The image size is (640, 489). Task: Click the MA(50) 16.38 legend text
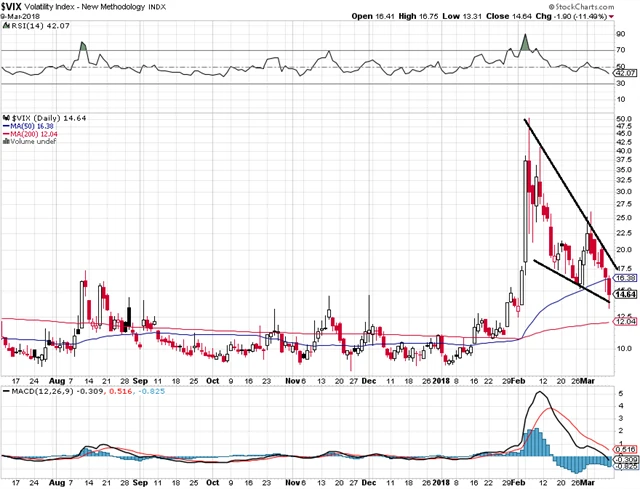tap(32, 126)
